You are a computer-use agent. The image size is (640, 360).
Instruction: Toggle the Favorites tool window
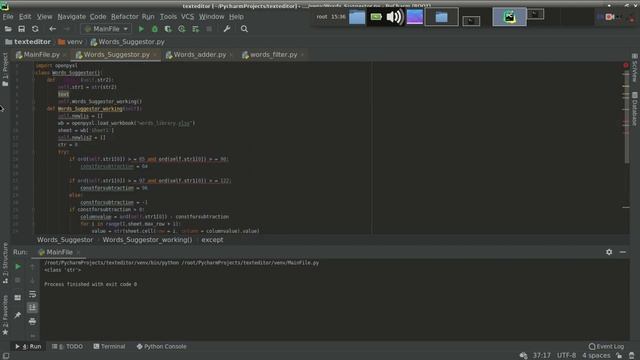5,315
